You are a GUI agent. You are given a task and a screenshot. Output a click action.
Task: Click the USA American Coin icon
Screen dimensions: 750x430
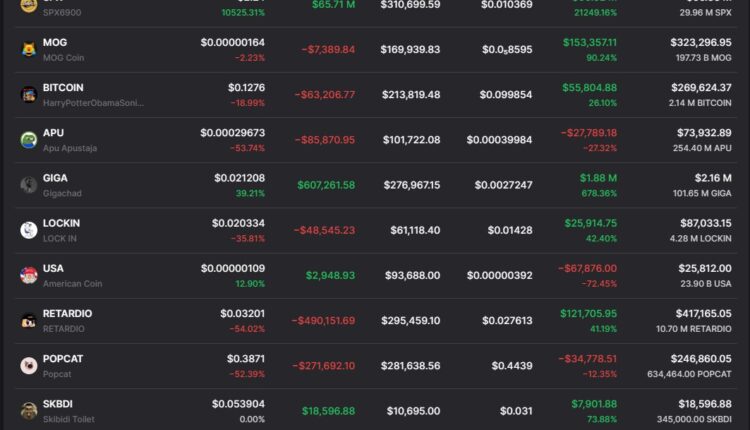(x=28, y=275)
